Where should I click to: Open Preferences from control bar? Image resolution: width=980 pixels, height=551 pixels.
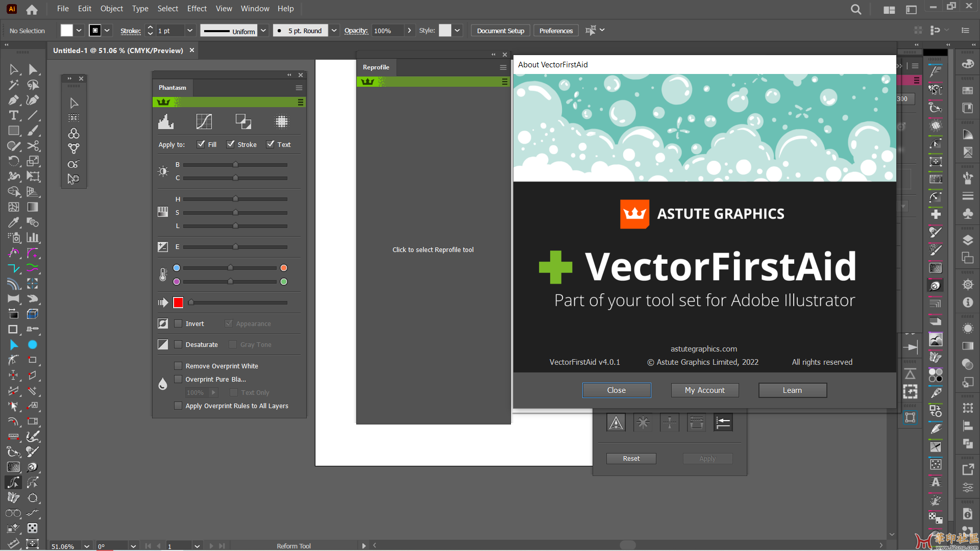[556, 31]
